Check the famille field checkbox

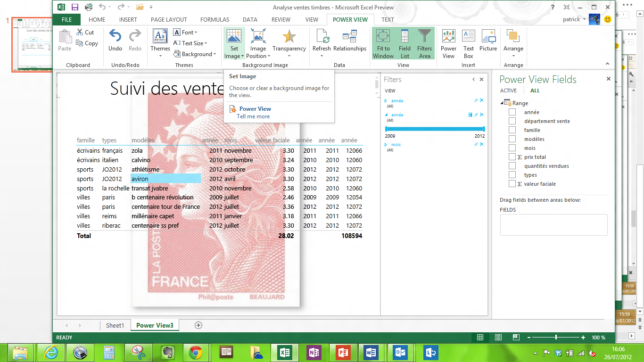pos(512,130)
